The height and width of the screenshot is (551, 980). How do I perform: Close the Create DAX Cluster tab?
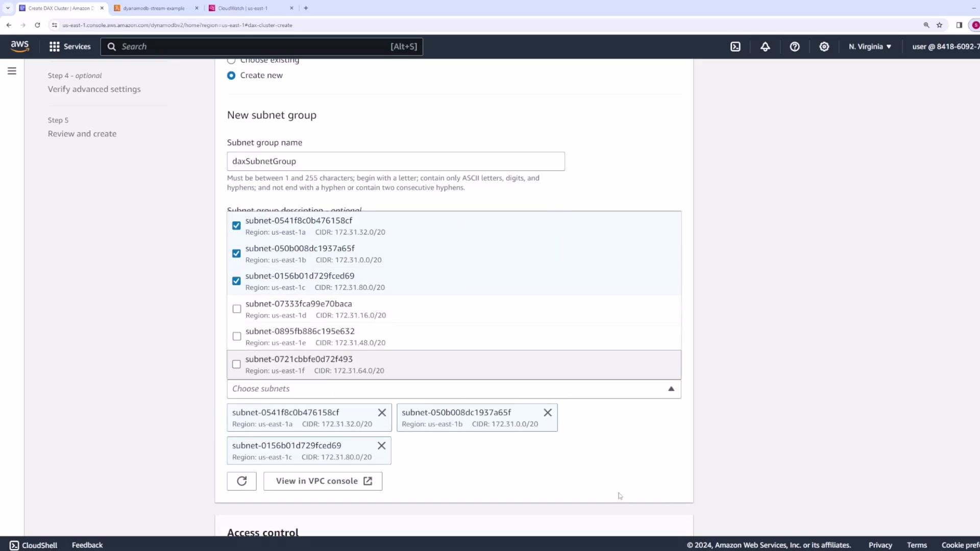click(x=102, y=8)
